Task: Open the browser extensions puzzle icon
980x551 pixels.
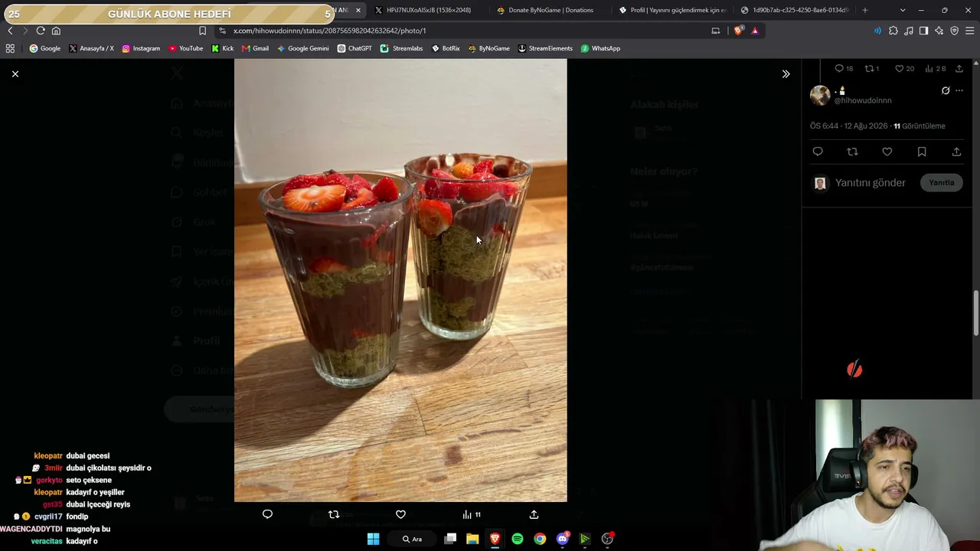Action: click(893, 31)
